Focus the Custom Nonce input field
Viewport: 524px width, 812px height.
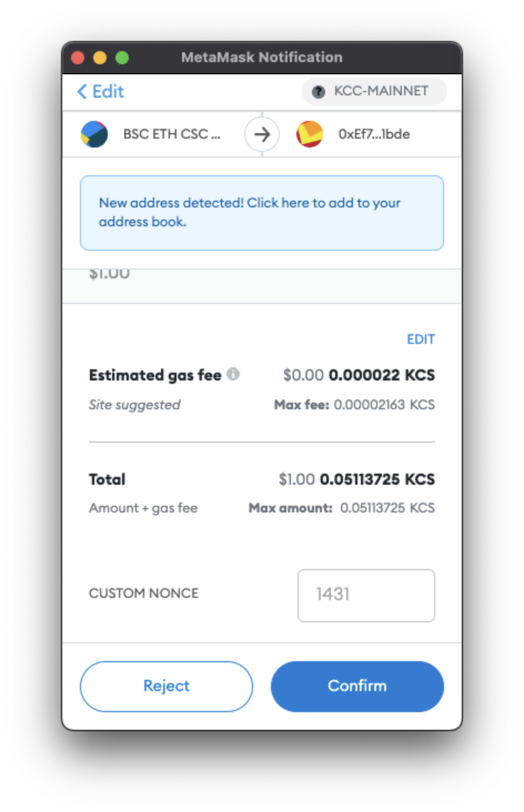(366, 595)
